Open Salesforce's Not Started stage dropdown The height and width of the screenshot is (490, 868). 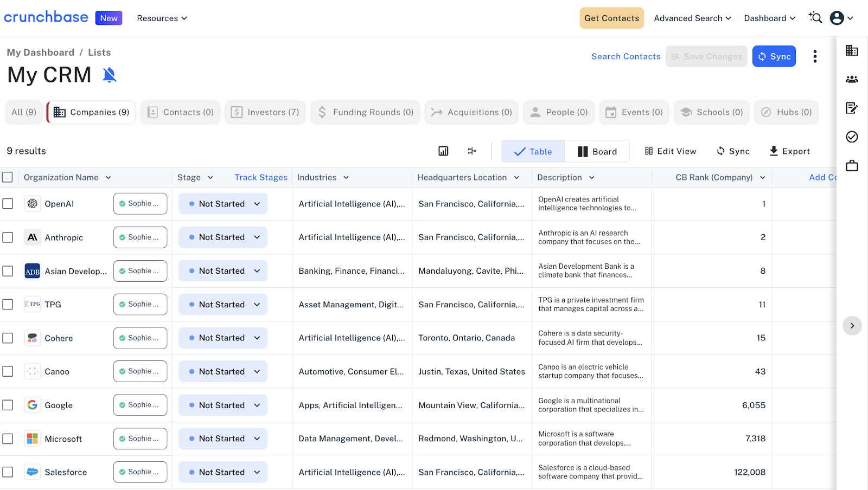tap(223, 472)
